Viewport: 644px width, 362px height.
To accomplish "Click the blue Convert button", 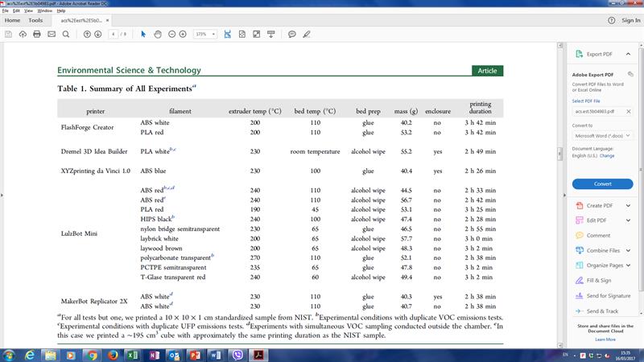I will 602,184.
